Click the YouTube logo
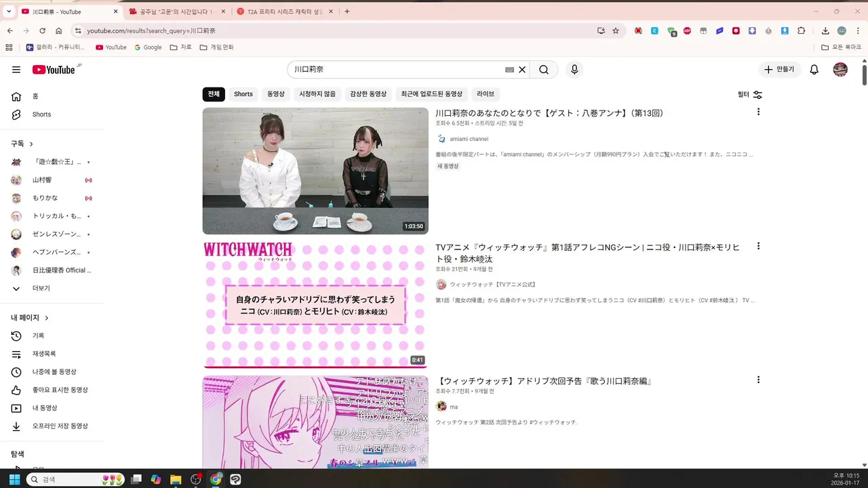 click(x=54, y=70)
